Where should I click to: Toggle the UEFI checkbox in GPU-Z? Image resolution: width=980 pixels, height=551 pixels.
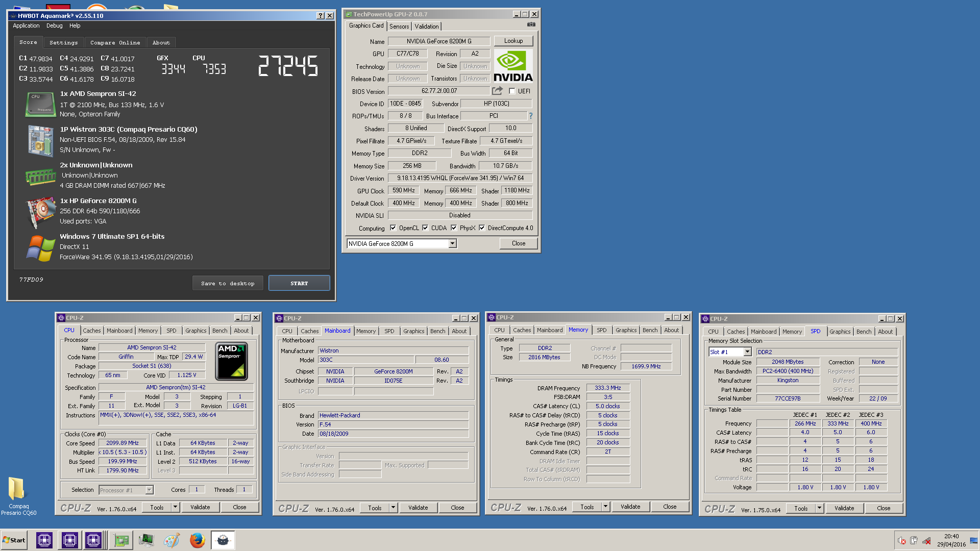tap(512, 91)
